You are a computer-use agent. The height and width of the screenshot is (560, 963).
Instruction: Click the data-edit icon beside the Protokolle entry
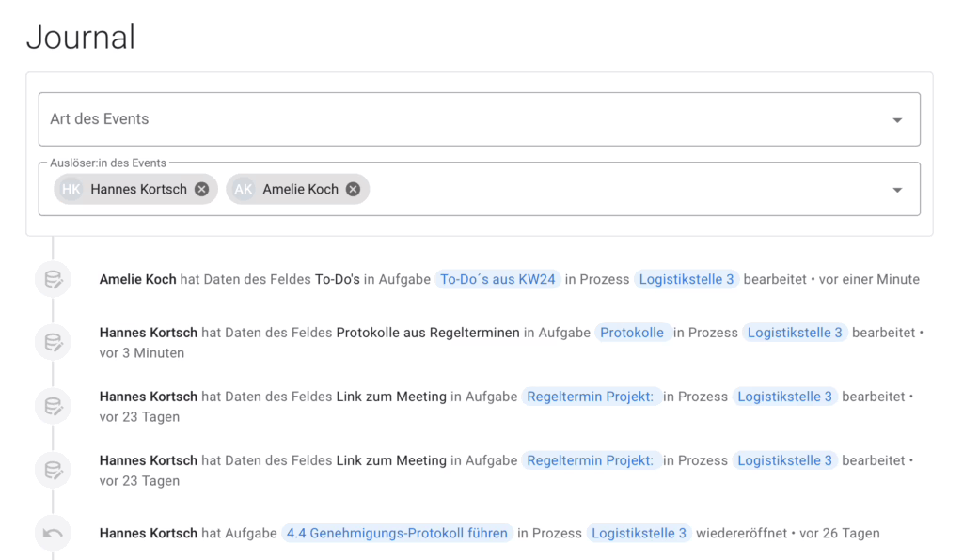click(x=54, y=342)
